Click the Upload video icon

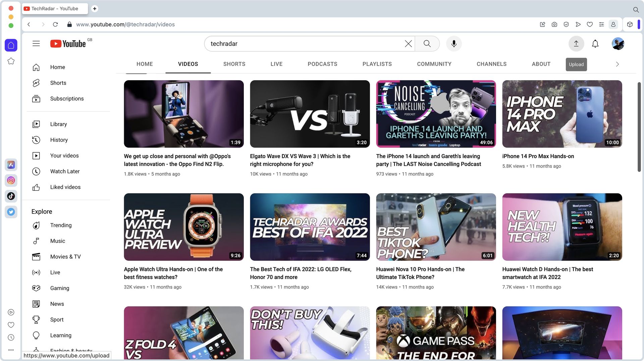pos(576,44)
